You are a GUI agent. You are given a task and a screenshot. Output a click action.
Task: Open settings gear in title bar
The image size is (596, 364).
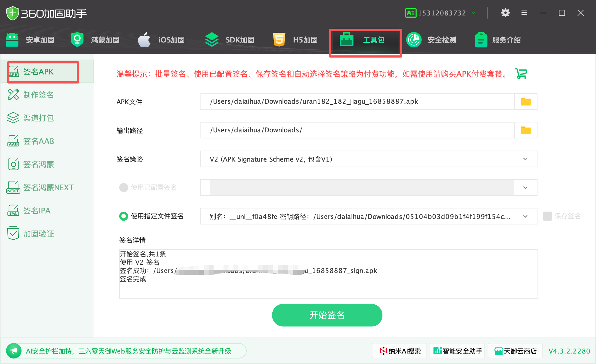coord(505,13)
